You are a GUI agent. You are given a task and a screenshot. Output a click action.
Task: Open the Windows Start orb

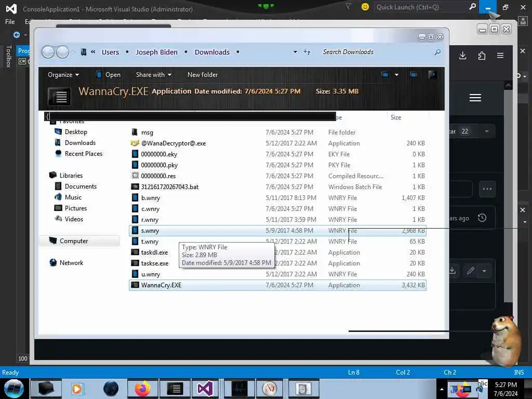point(14,389)
